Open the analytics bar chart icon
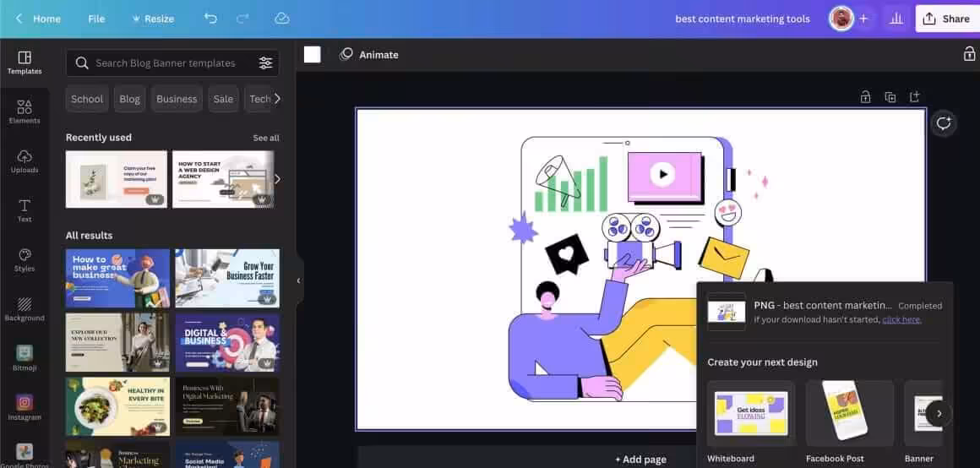Viewport: 980px width, 468px height. pos(896,19)
